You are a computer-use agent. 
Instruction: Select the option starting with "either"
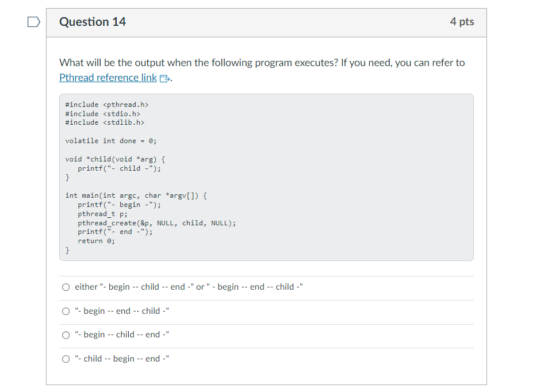66,287
